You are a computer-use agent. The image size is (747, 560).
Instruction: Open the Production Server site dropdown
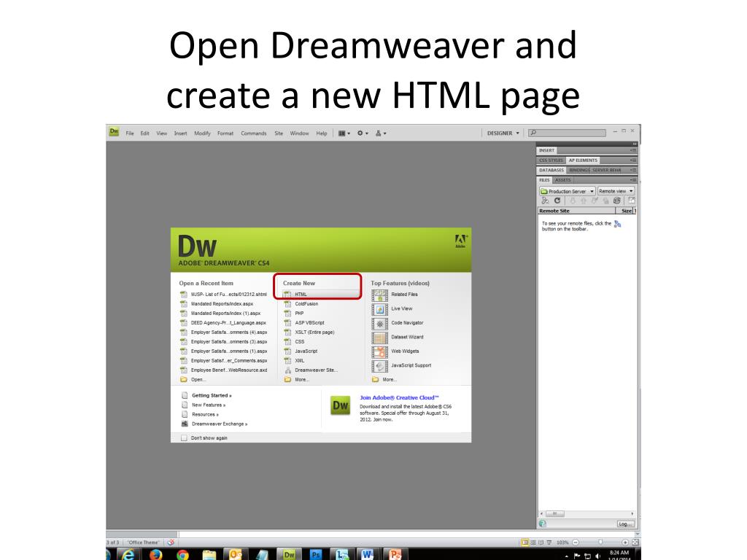567,191
